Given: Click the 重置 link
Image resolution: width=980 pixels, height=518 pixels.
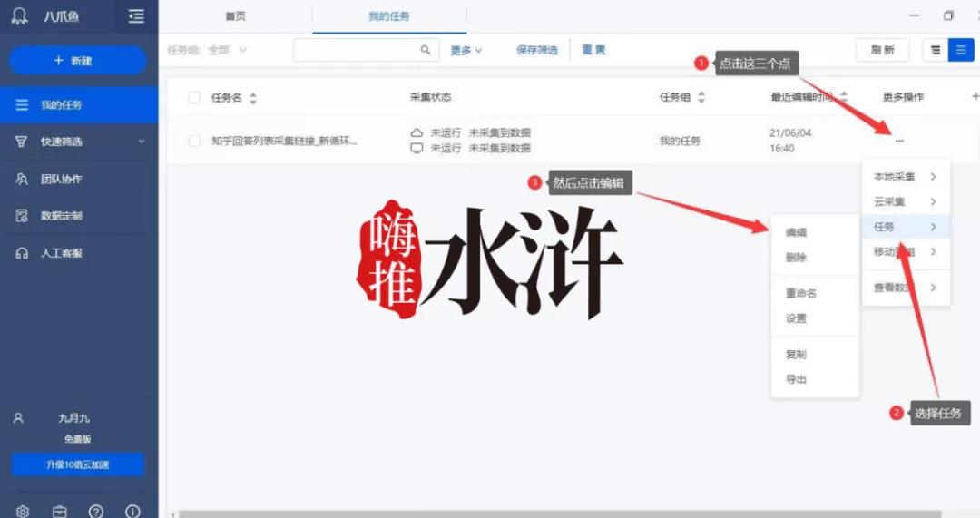Looking at the screenshot, I should 593,50.
